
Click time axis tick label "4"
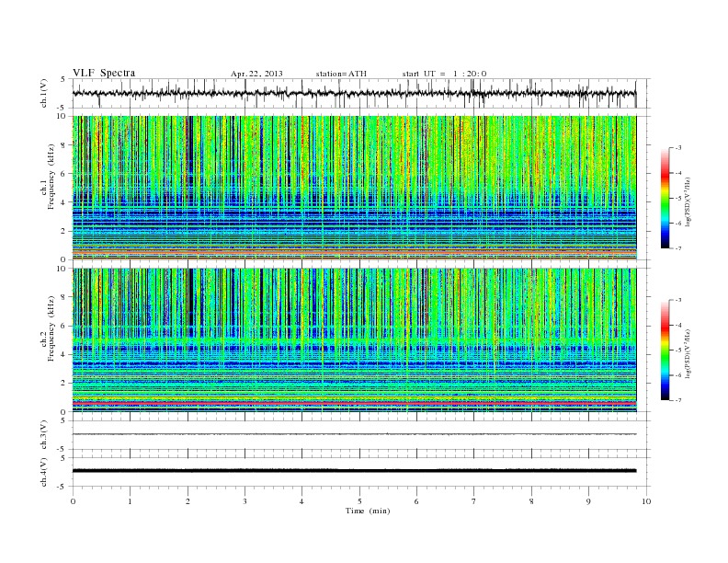[301, 501]
